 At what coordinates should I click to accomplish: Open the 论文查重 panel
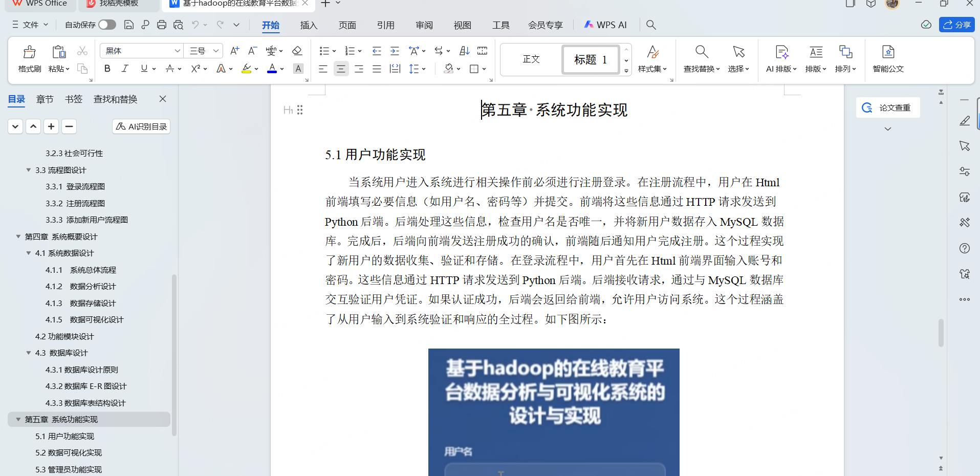pos(888,107)
